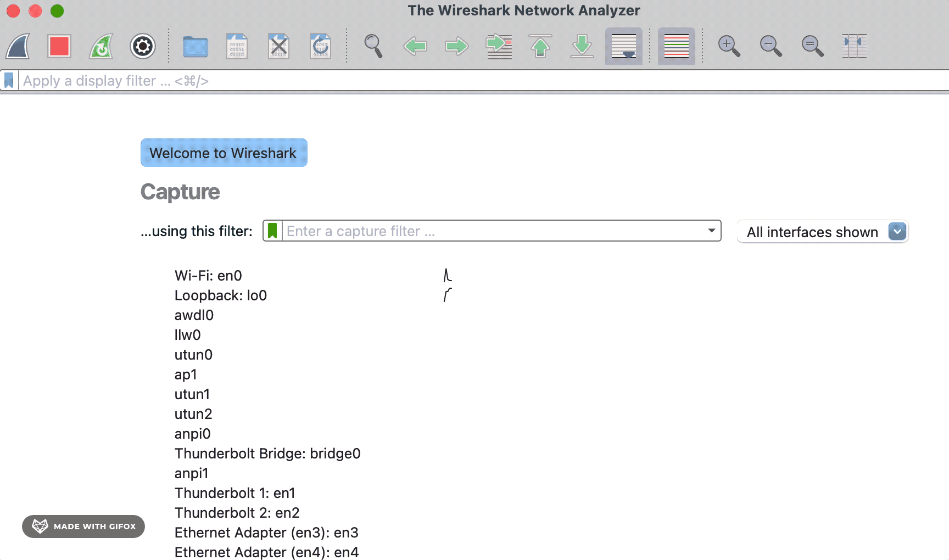
Task: Jump to the first packet (up arrow)
Action: pos(540,46)
